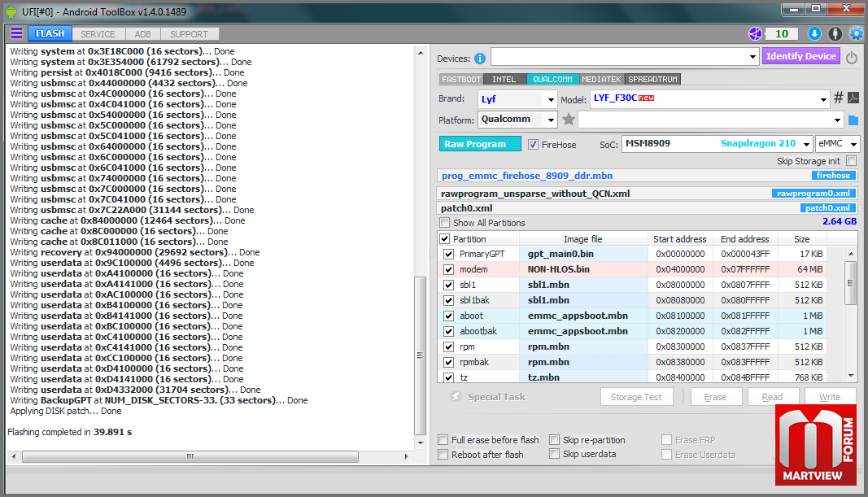Switch to the SUPPORT tab

click(189, 34)
